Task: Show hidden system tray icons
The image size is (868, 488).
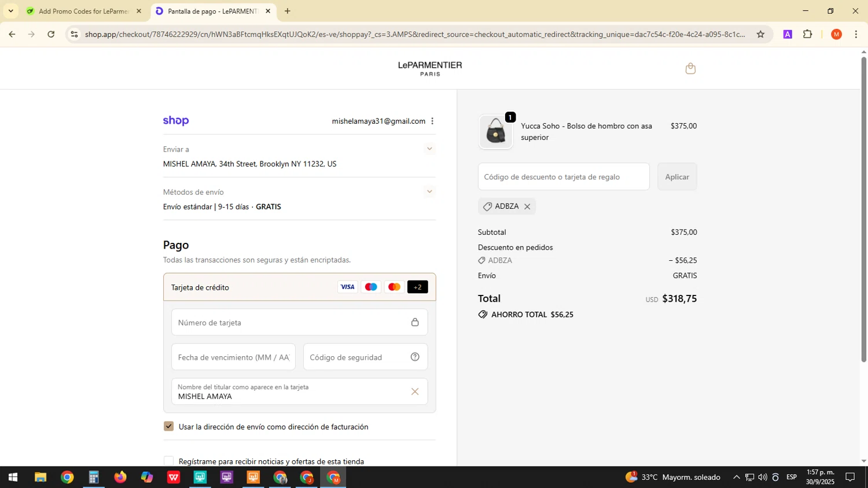Action: click(736, 478)
